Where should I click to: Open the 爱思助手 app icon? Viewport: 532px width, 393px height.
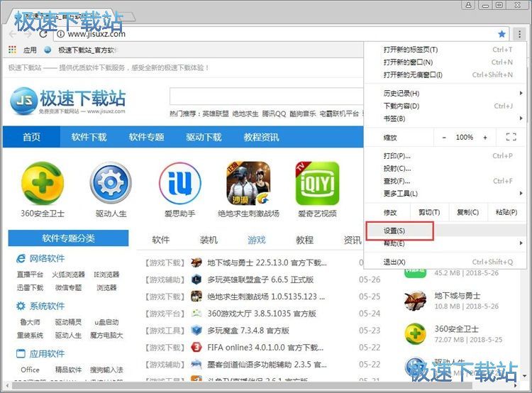pyautogui.click(x=179, y=183)
